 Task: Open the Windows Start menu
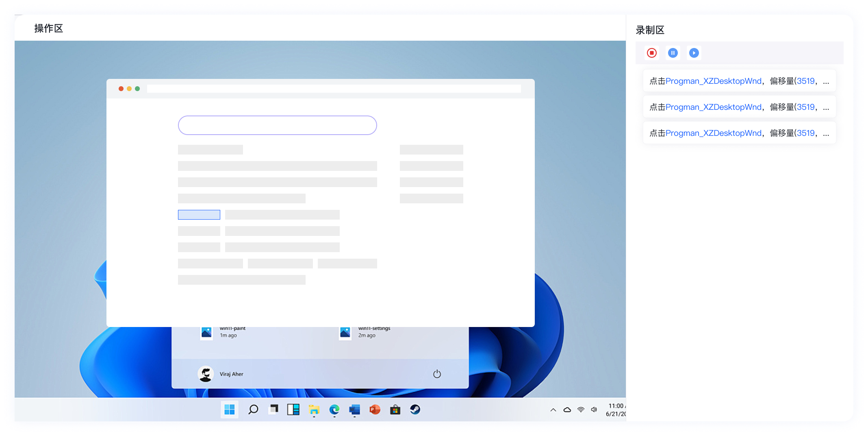pos(230,410)
